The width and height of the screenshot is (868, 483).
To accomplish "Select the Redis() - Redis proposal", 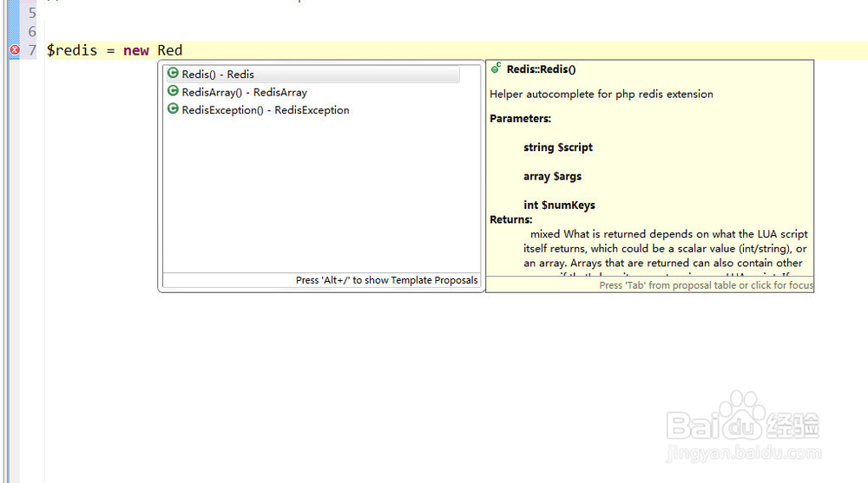I will point(312,74).
